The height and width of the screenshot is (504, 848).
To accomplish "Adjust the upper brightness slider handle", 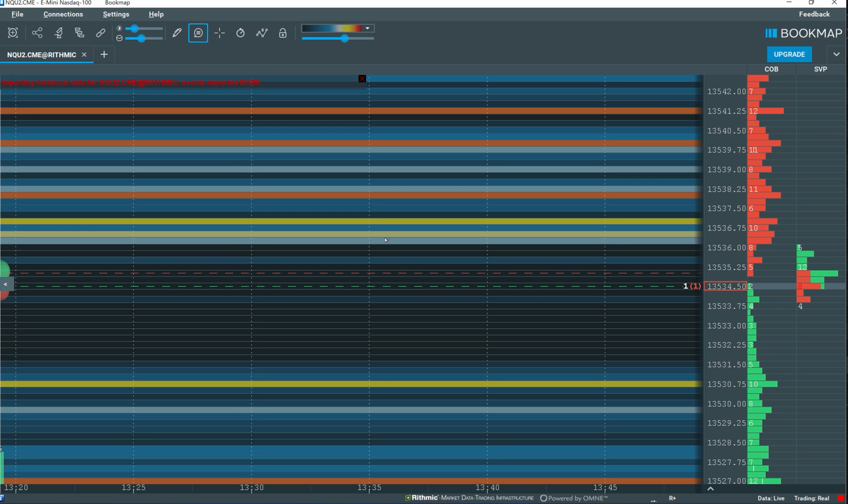I will point(134,29).
